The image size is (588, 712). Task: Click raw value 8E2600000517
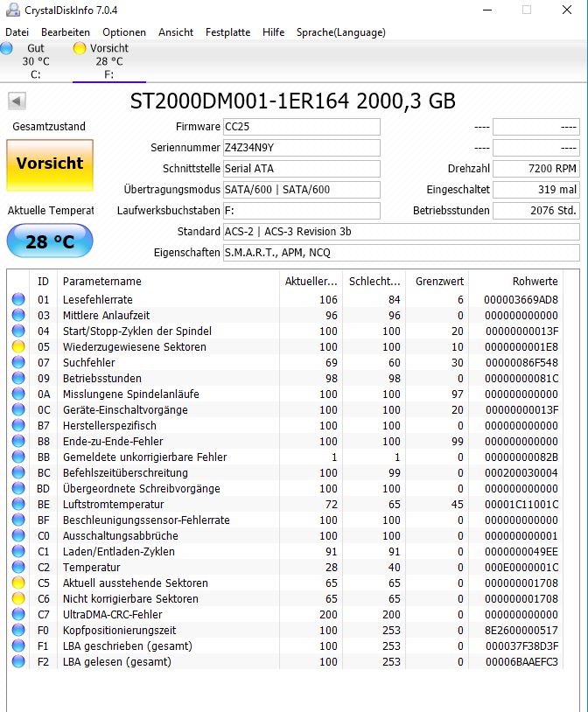point(521,631)
